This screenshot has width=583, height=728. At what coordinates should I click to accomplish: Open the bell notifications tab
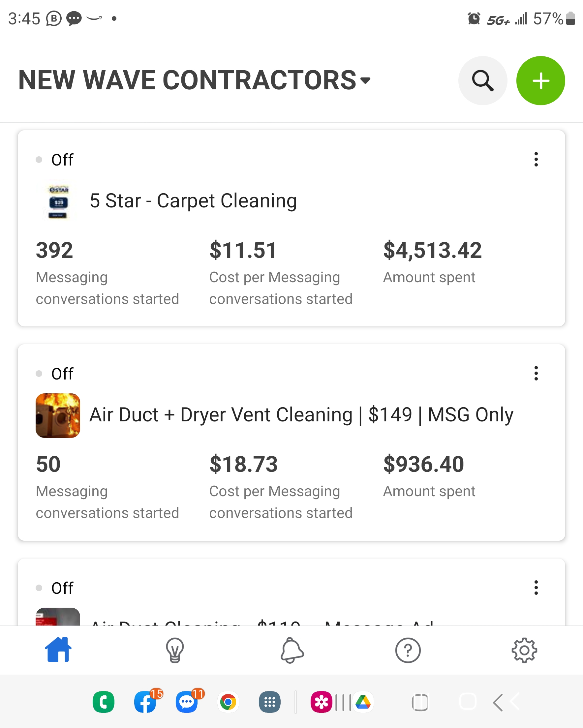292,650
